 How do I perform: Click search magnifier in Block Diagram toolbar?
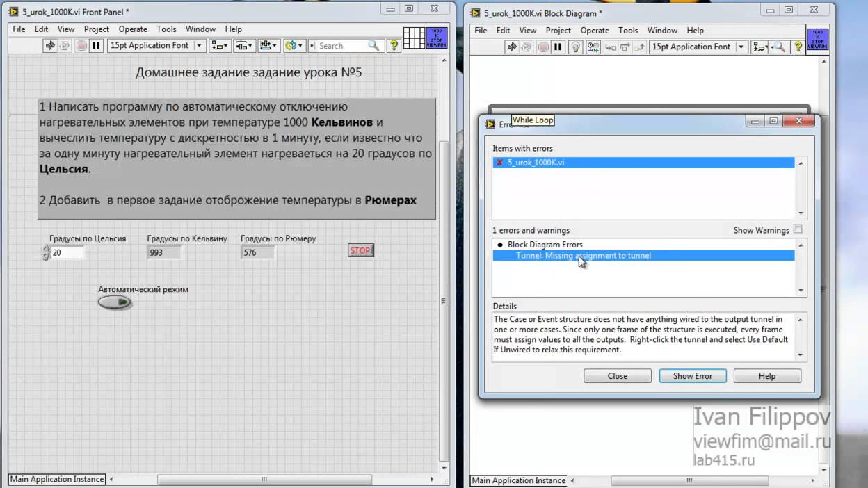[x=780, y=47]
